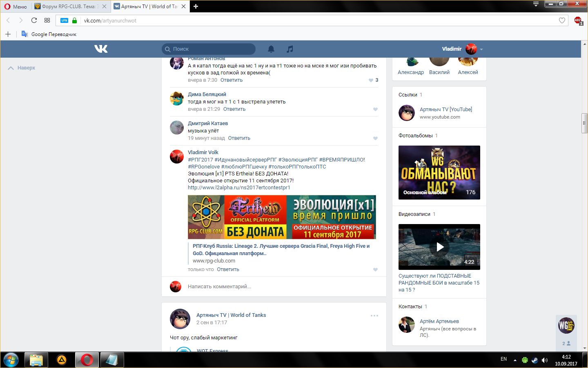The width and height of the screenshot is (588, 368).
Task: Expand the Vladimir profile dropdown arrow
Action: 481,49
